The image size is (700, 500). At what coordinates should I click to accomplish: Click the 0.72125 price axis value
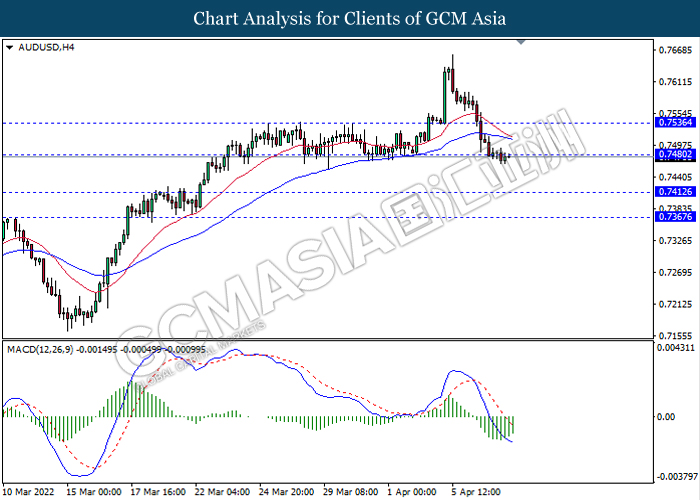tap(675, 304)
